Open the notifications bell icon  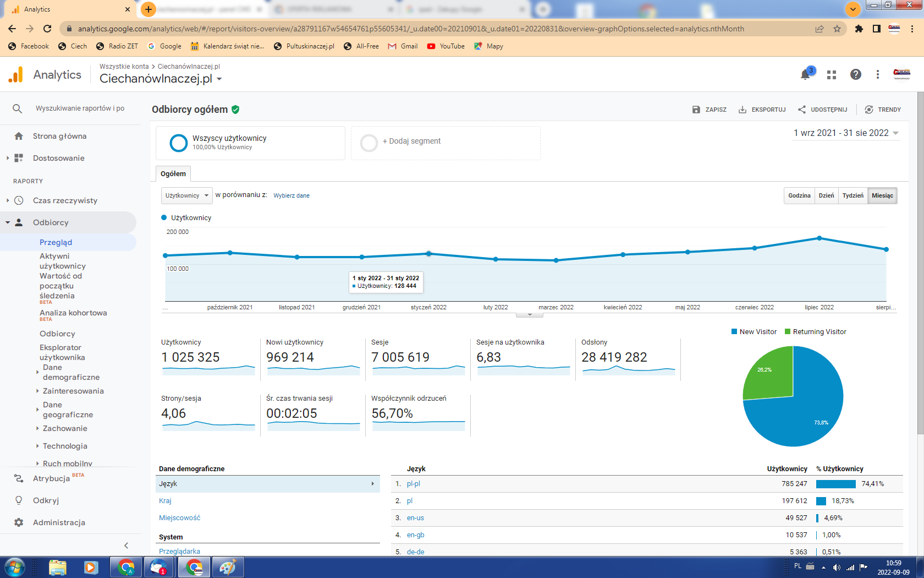(805, 75)
